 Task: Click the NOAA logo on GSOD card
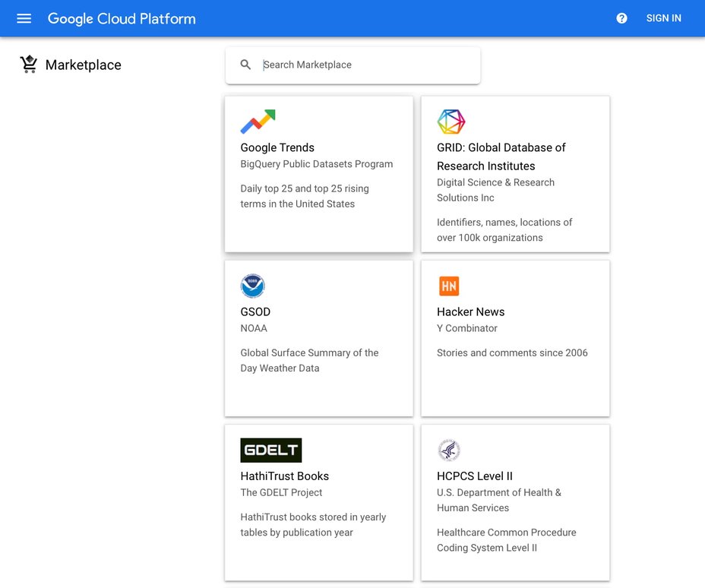[252, 286]
